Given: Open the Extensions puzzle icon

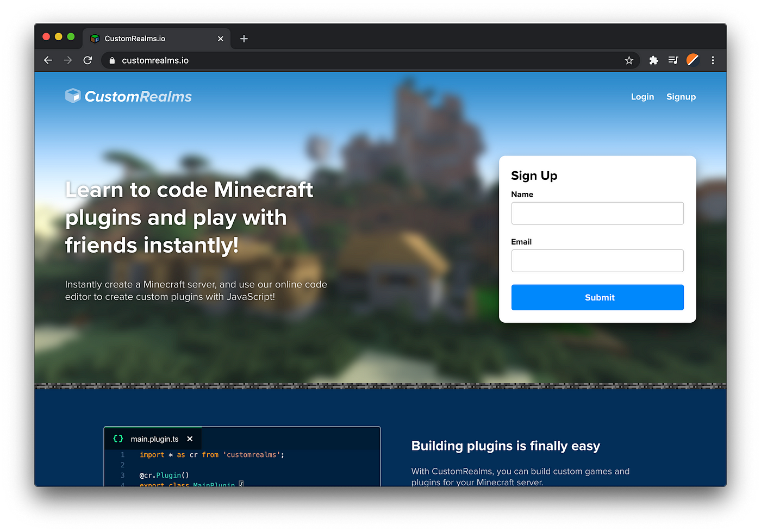Looking at the screenshot, I should pyautogui.click(x=654, y=60).
